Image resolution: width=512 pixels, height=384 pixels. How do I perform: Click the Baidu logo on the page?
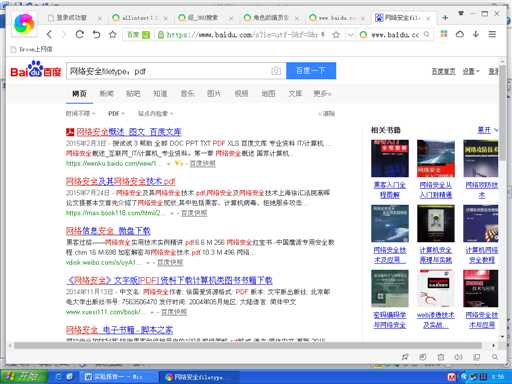point(36,69)
